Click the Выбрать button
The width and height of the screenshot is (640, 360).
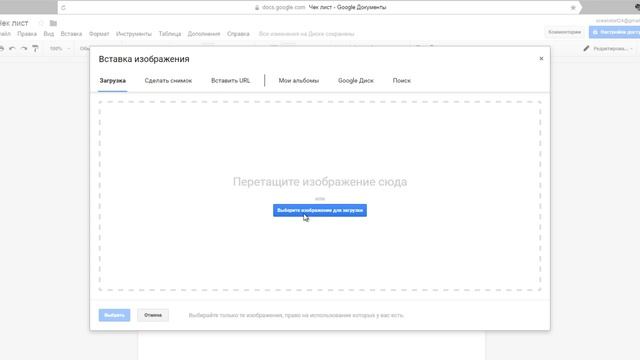[x=114, y=315]
